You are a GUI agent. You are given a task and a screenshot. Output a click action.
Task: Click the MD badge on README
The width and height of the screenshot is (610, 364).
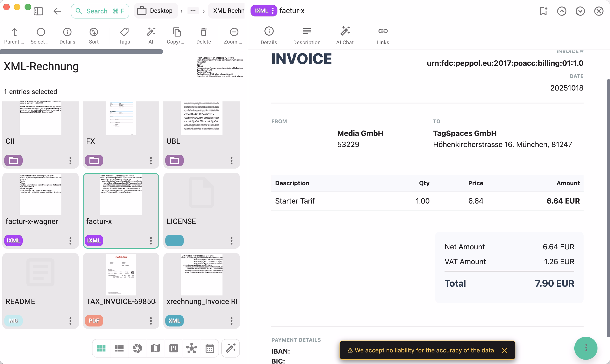(x=13, y=321)
